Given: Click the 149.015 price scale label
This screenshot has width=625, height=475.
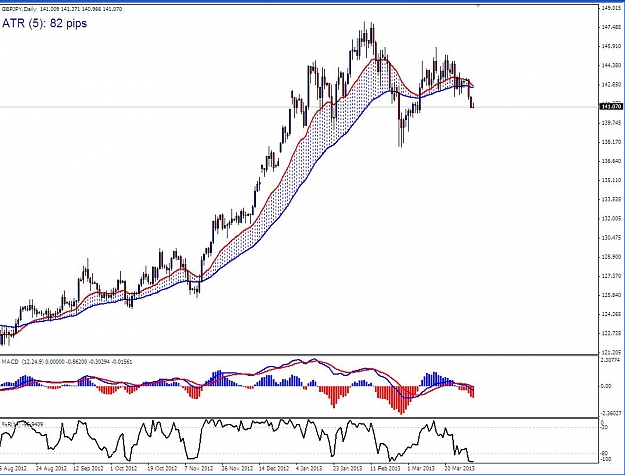Looking at the screenshot, I should (x=612, y=8).
